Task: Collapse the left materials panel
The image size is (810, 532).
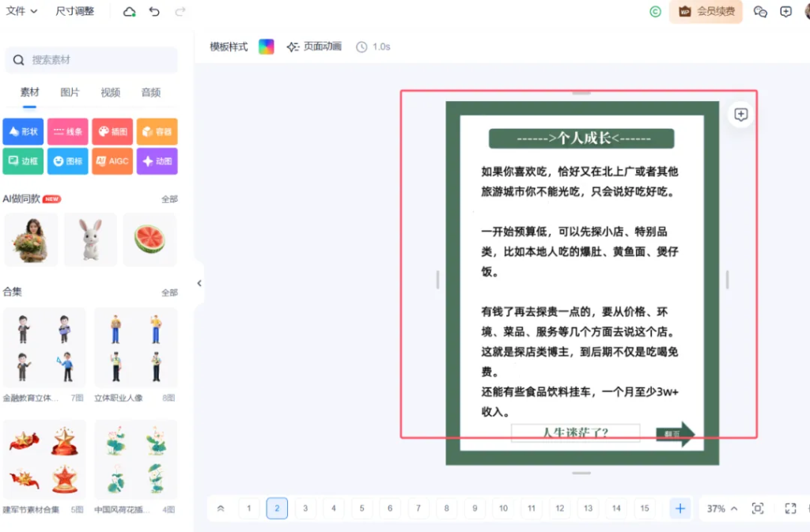Action: [199, 283]
